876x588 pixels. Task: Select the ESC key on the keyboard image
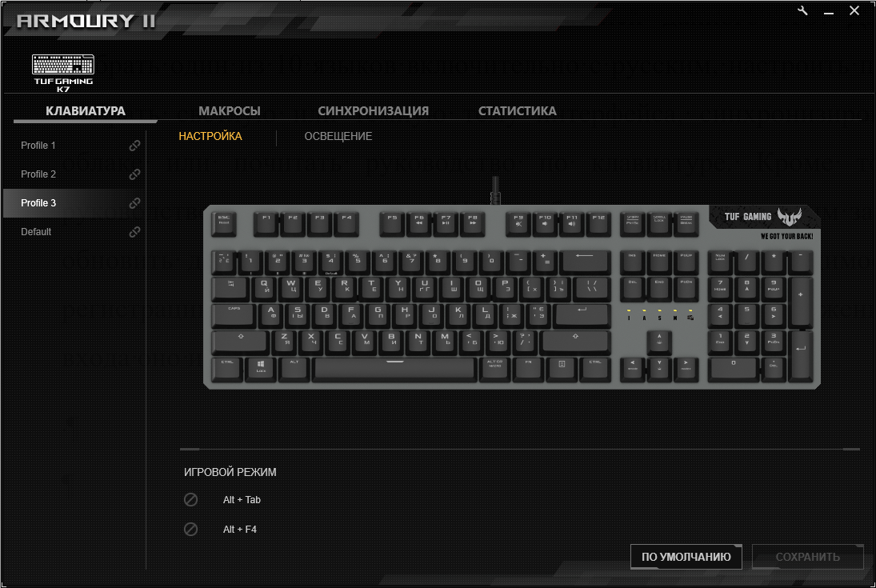pos(224,223)
